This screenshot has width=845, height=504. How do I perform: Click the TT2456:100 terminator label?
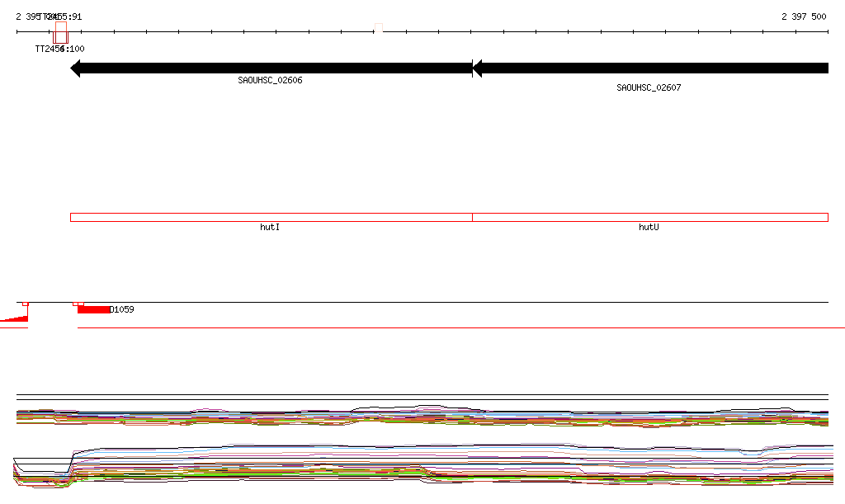(x=59, y=49)
